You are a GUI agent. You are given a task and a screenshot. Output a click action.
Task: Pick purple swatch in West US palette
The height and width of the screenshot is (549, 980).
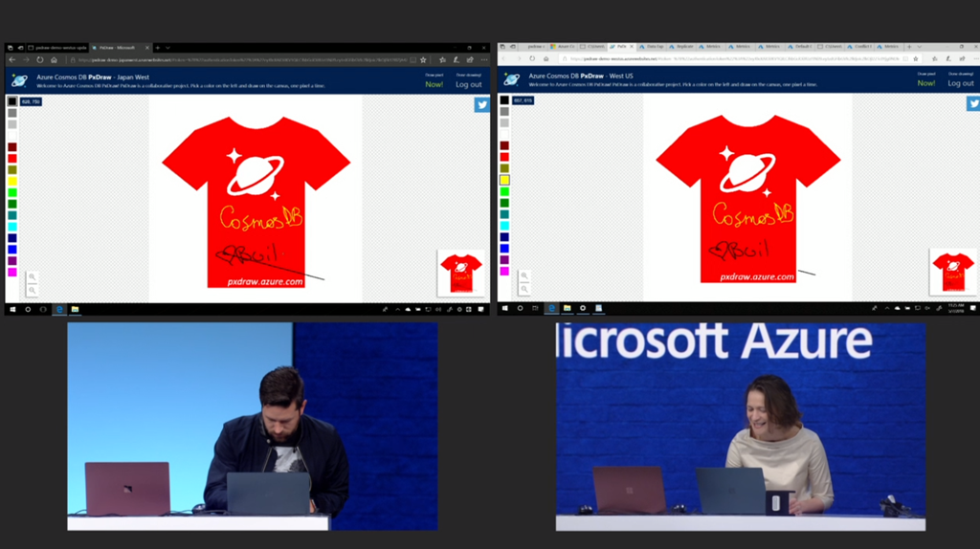coord(504,259)
